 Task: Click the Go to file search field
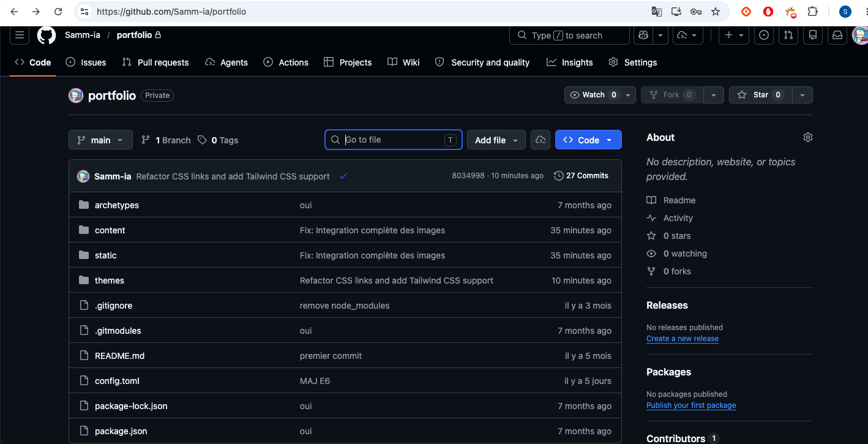[394, 140]
